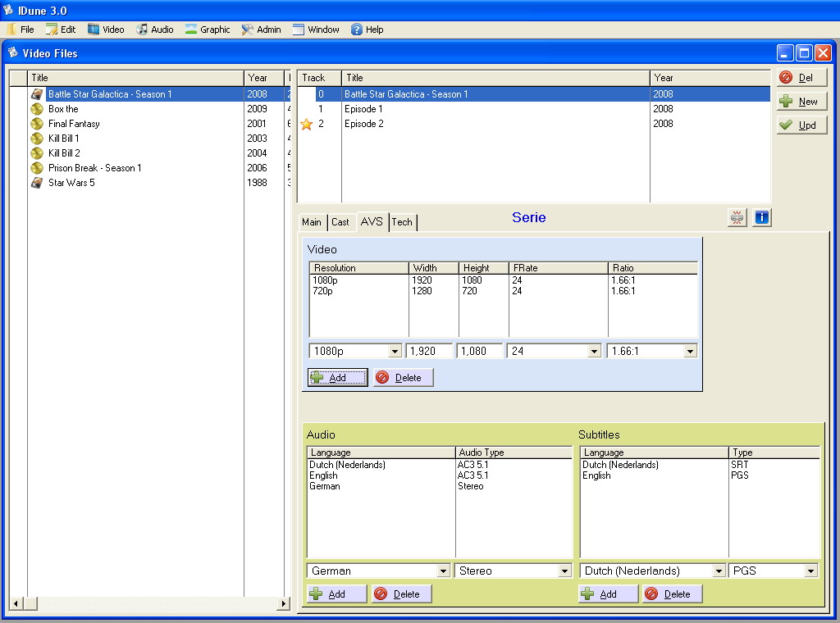Screen dimensions: 840x623
Task: Click Delete in the Subtitles section
Action: [x=673, y=593]
